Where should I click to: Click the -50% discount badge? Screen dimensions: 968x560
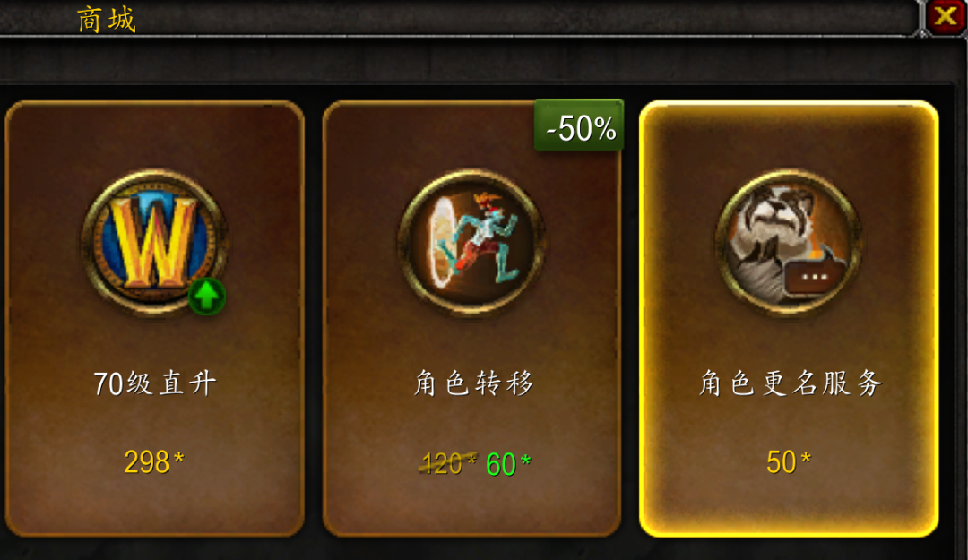(x=579, y=125)
